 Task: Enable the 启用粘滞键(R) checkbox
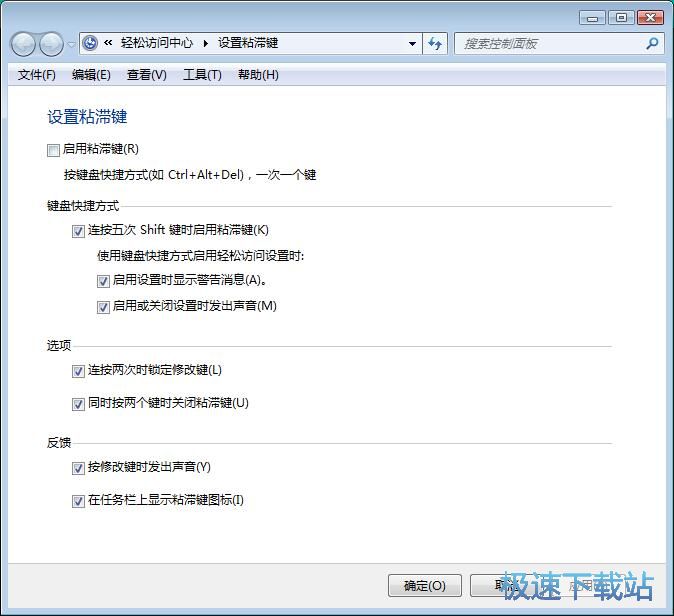pos(53,150)
